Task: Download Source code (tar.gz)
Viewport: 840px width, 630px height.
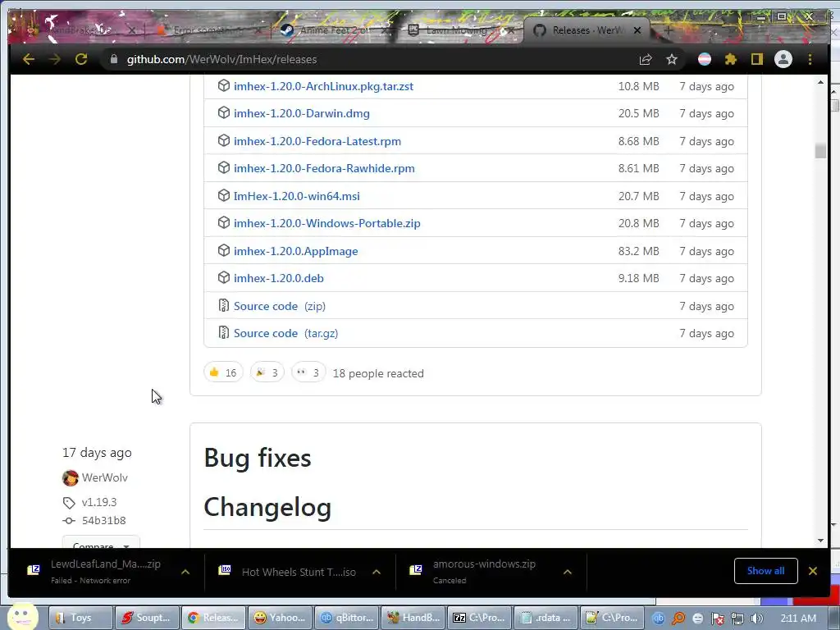Action: click(x=285, y=333)
